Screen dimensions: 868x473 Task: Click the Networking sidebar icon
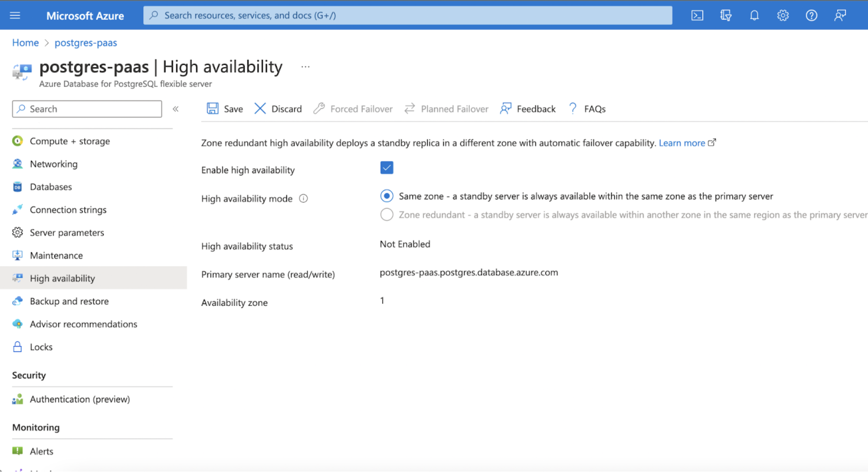[18, 164]
